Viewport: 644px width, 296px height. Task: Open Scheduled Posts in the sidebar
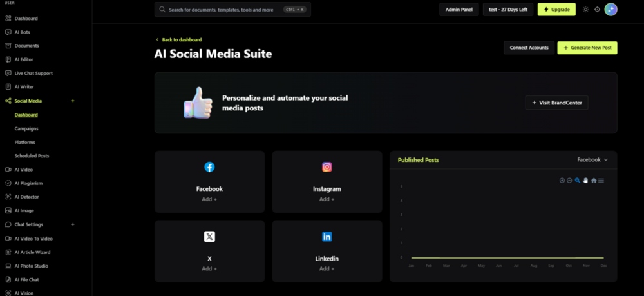(x=32, y=156)
